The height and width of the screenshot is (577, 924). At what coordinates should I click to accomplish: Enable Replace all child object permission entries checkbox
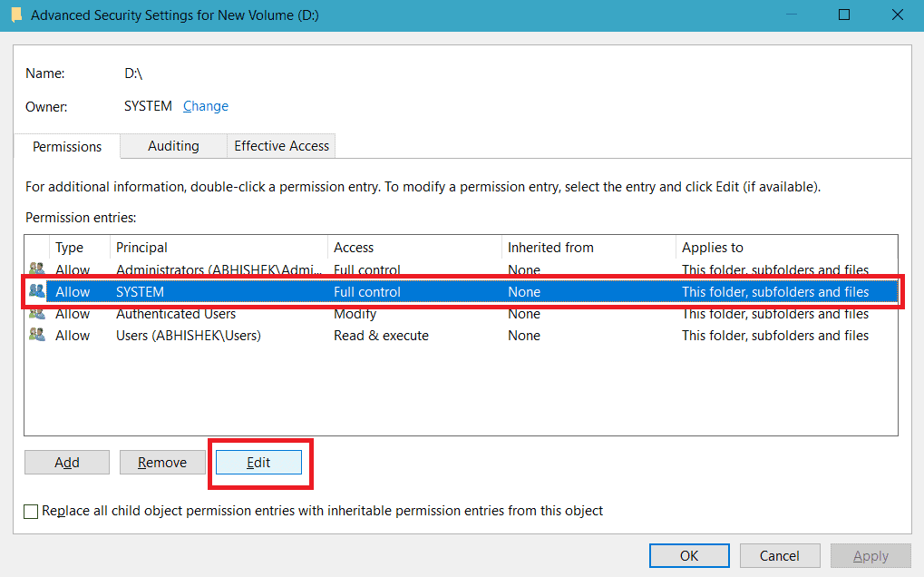point(31,511)
